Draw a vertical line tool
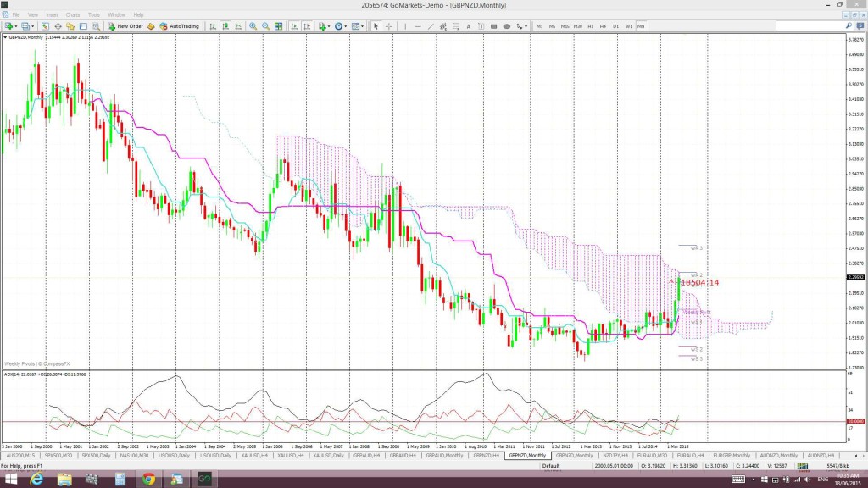 [x=405, y=26]
